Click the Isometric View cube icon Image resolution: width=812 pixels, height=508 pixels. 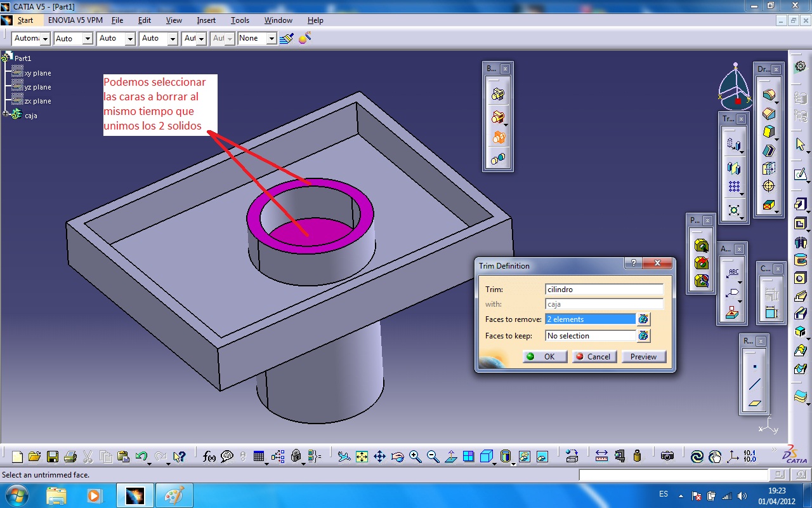(486, 456)
